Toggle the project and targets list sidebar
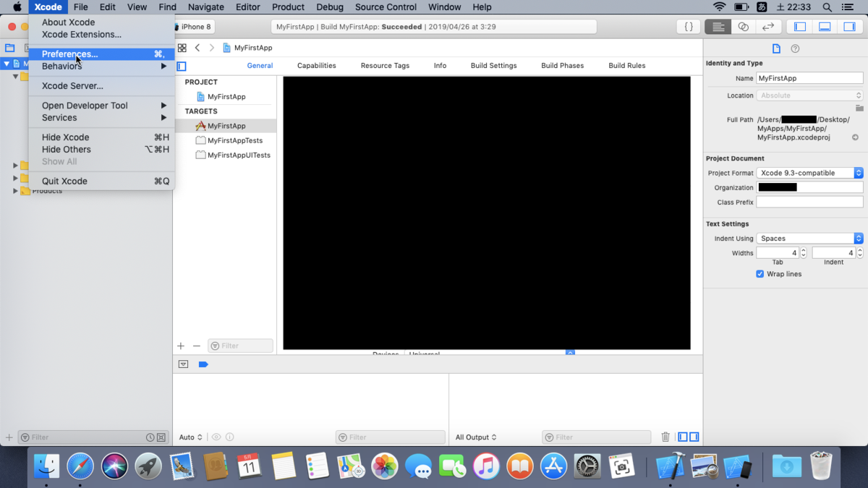Viewport: 868px width, 488px height. 182,66
